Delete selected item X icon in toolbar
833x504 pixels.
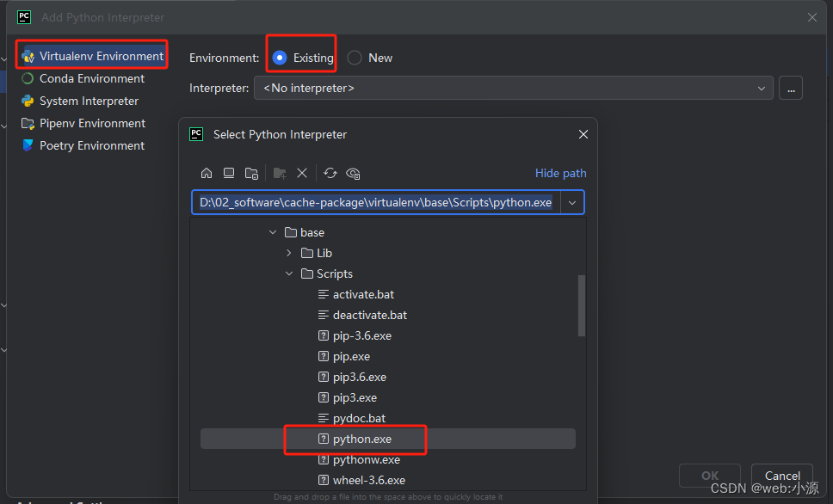[x=302, y=173]
